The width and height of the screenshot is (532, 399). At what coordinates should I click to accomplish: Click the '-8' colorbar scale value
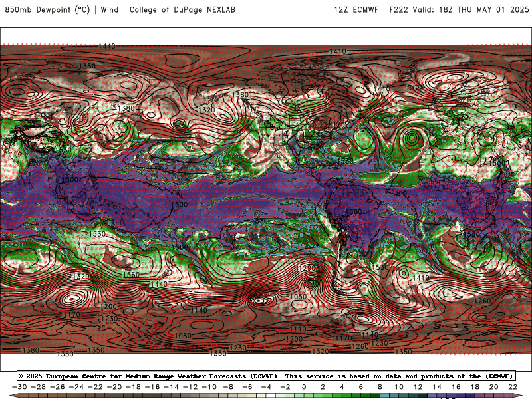[228, 387]
